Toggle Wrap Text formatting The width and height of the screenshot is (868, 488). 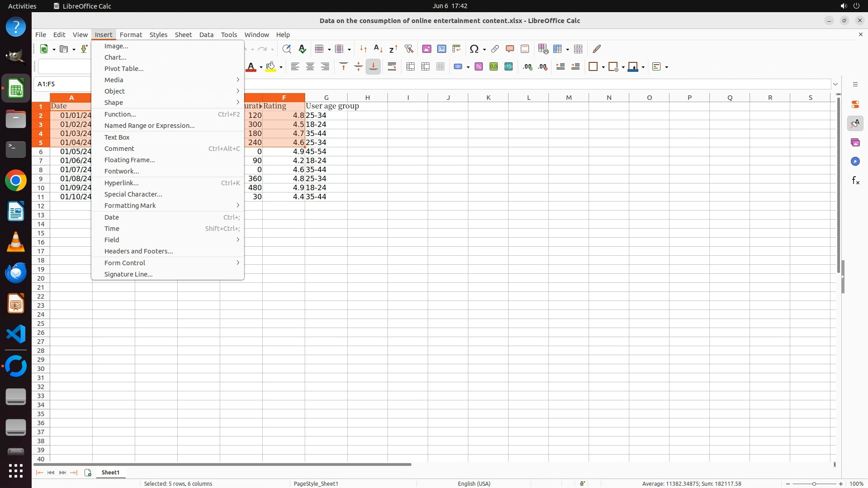pyautogui.click(x=392, y=67)
